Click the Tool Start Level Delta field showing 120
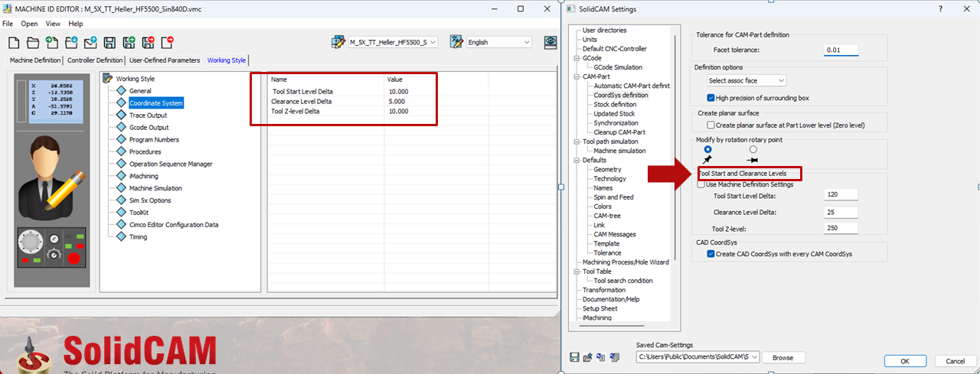The width and height of the screenshot is (980, 374). (841, 195)
